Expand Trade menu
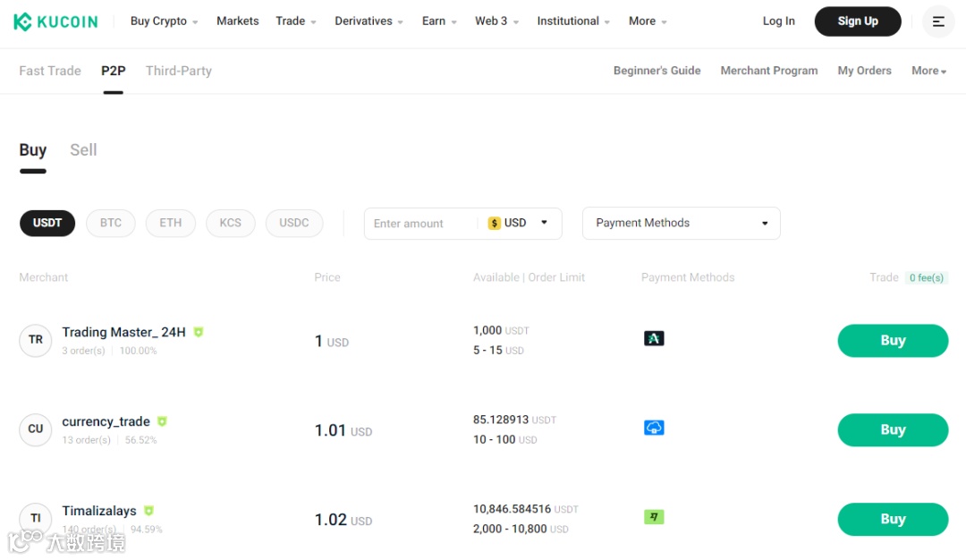Viewport: 966px width, 560px height. [x=296, y=21]
